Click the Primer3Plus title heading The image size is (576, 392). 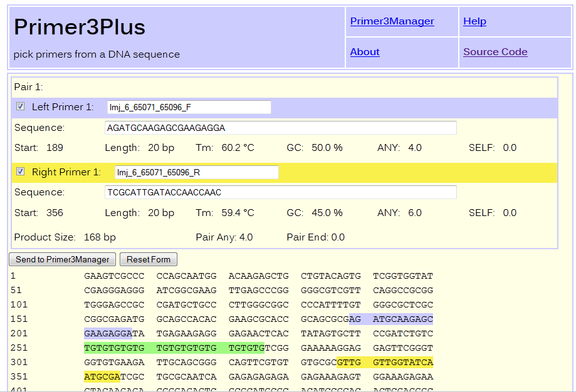click(80, 27)
